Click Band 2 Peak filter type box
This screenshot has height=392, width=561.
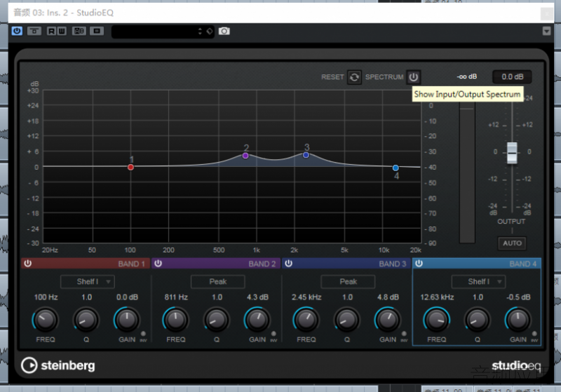coord(218,282)
